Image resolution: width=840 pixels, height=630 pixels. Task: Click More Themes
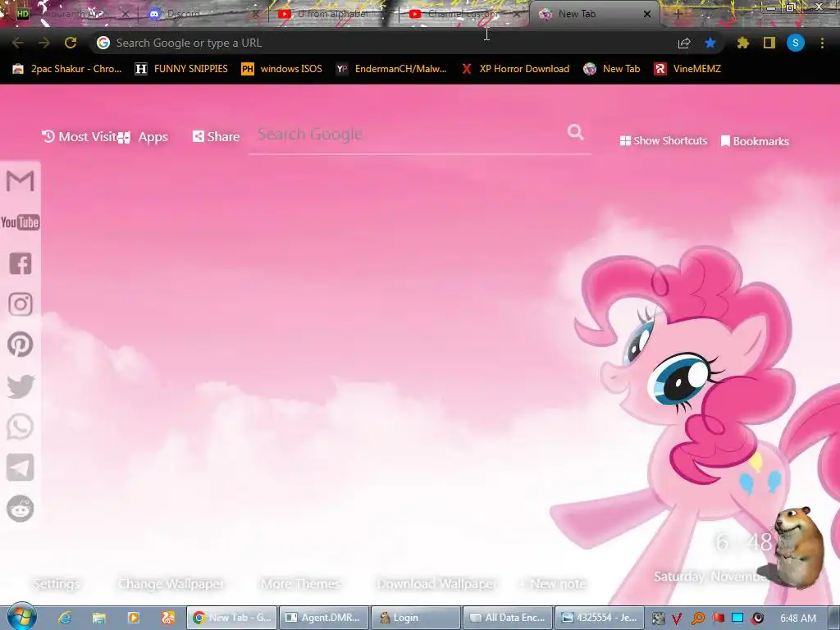[x=300, y=584]
